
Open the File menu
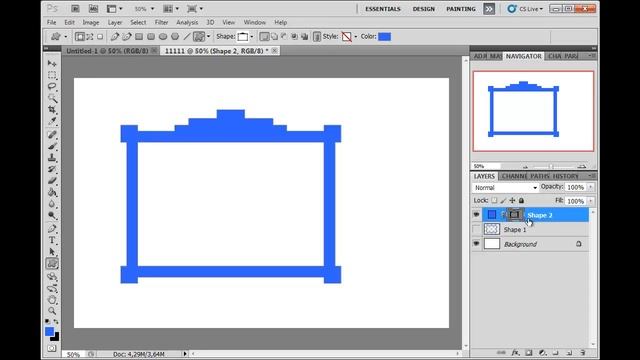click(x=51, y=22)
